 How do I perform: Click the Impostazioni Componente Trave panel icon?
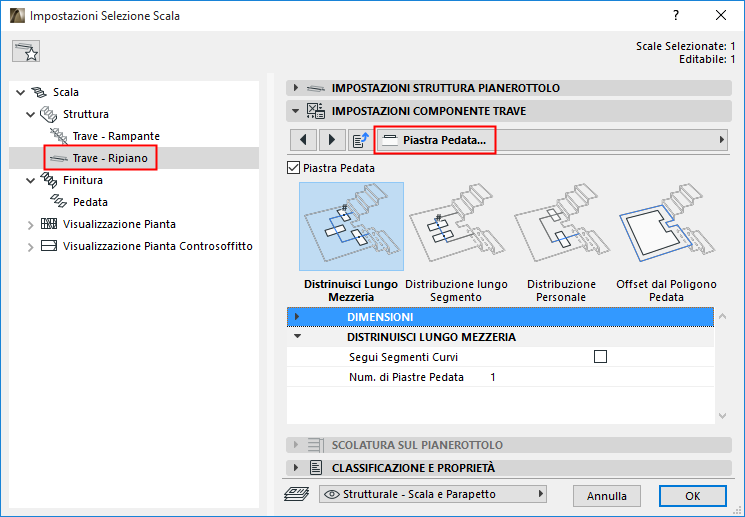pos(316,111)
